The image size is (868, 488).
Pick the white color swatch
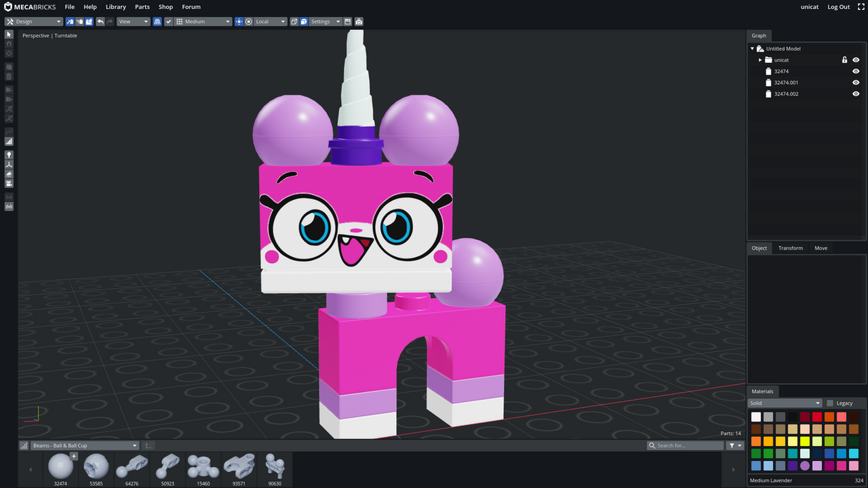coord(756,417)
